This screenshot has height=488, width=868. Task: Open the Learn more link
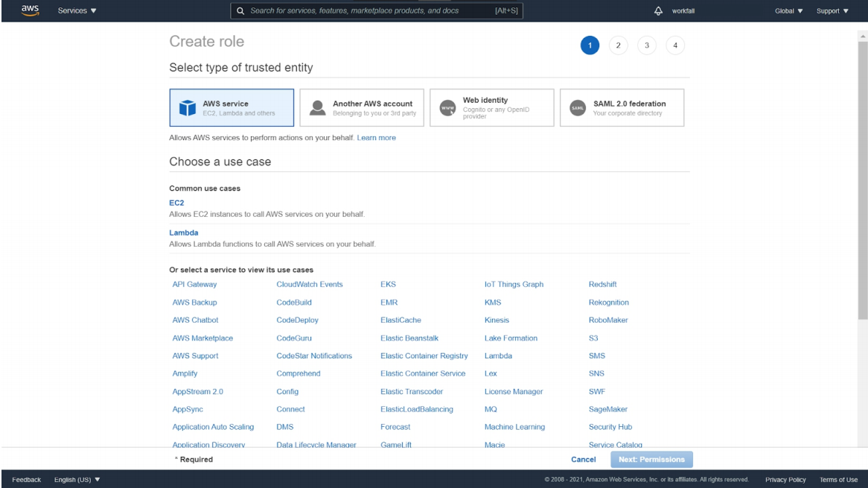[x=376, y=137]
